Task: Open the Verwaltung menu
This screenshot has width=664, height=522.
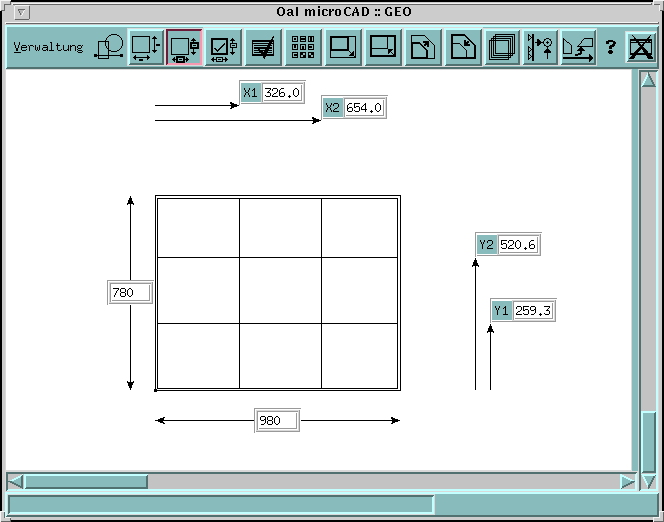Action: click(48, 47)
